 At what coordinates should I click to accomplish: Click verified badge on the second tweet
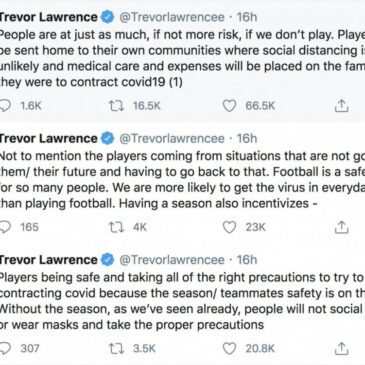pos(108,139)
